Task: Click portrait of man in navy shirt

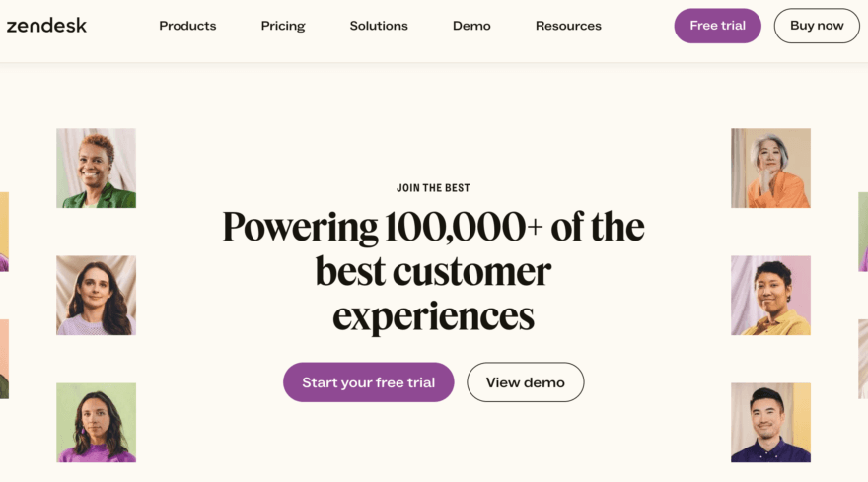Action: 770,423
